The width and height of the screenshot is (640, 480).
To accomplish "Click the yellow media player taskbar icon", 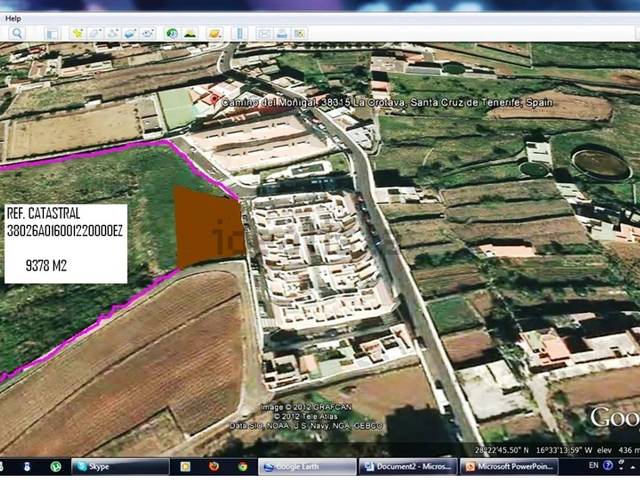I will coord(185,466).
